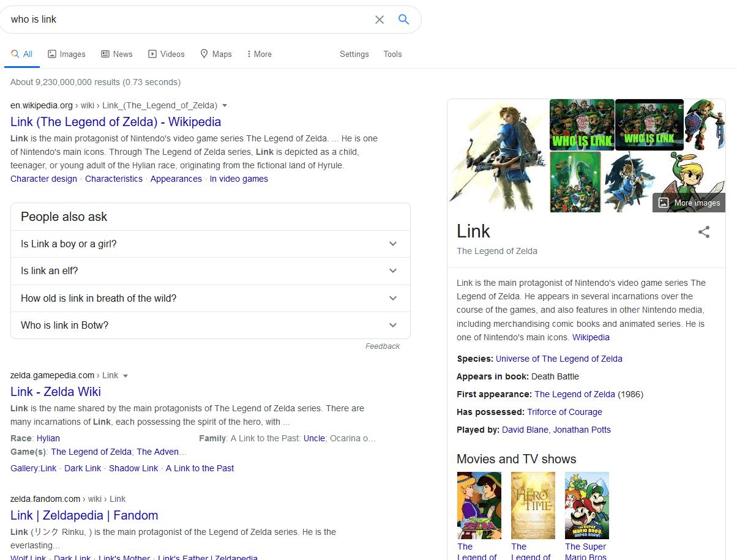
Task: Click the Characteristics sitelink
Action: [114, 179]
